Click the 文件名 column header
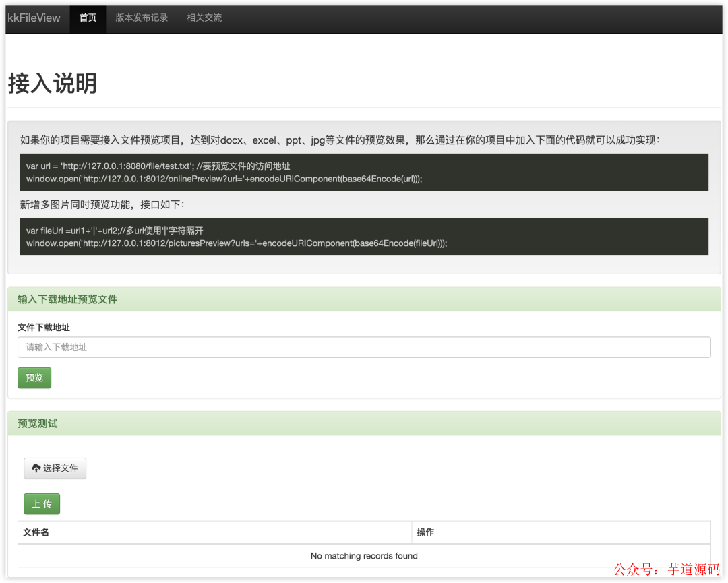 pos(214,532)
